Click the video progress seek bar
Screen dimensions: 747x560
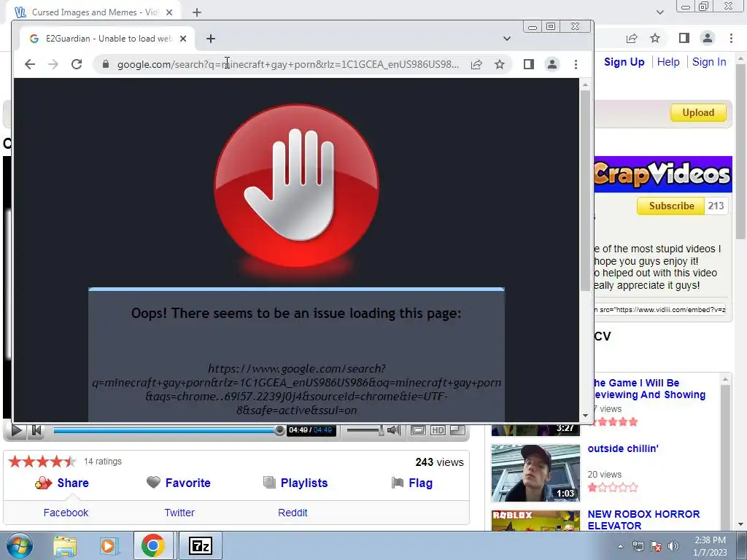[x=169, y=430]
